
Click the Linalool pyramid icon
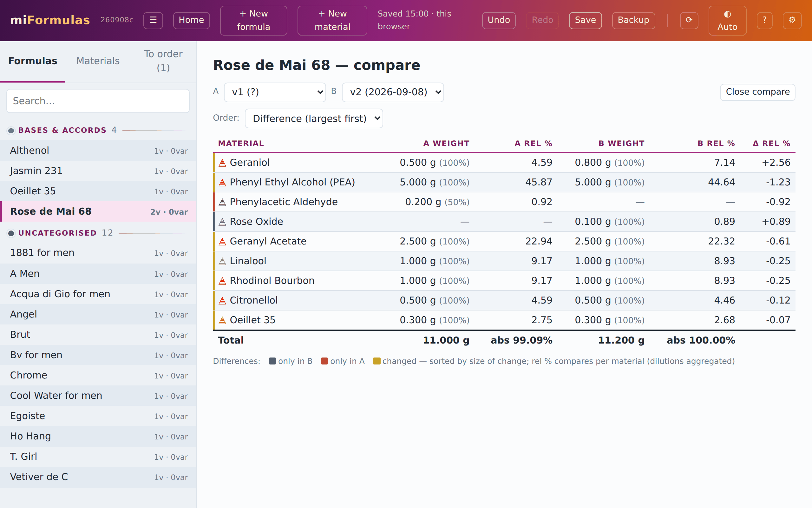point(222,261)
